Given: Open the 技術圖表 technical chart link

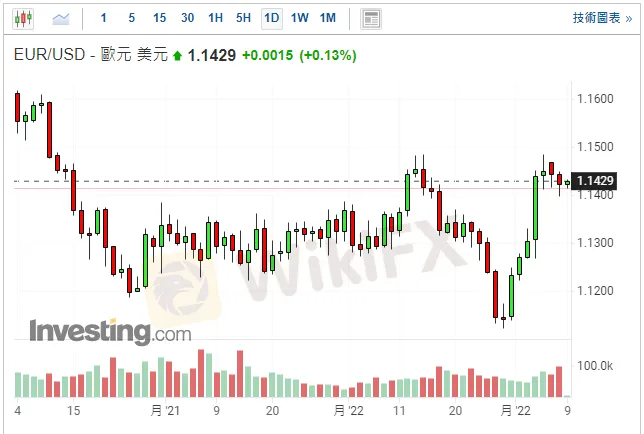Looking at the screenshot, I should [x=602, y=18].
